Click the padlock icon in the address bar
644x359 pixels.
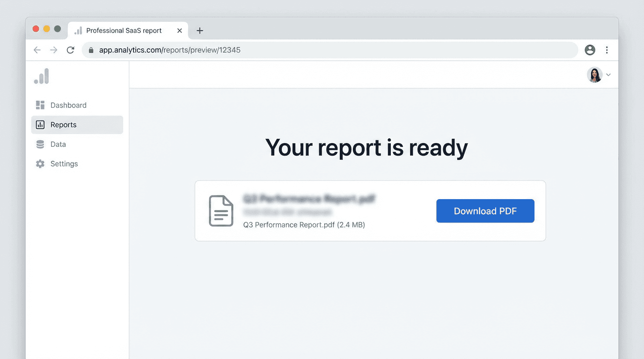click(91, 50)
